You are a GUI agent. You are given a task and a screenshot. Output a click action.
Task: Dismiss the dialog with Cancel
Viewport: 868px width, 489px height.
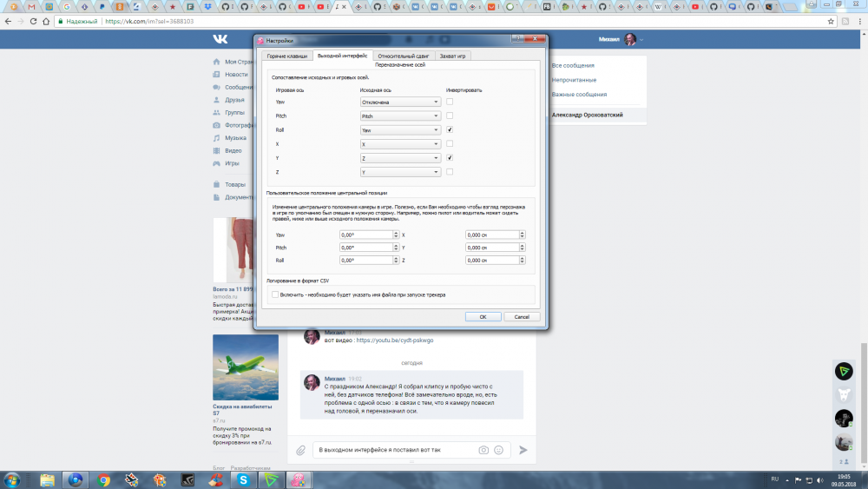click(522, 317)
